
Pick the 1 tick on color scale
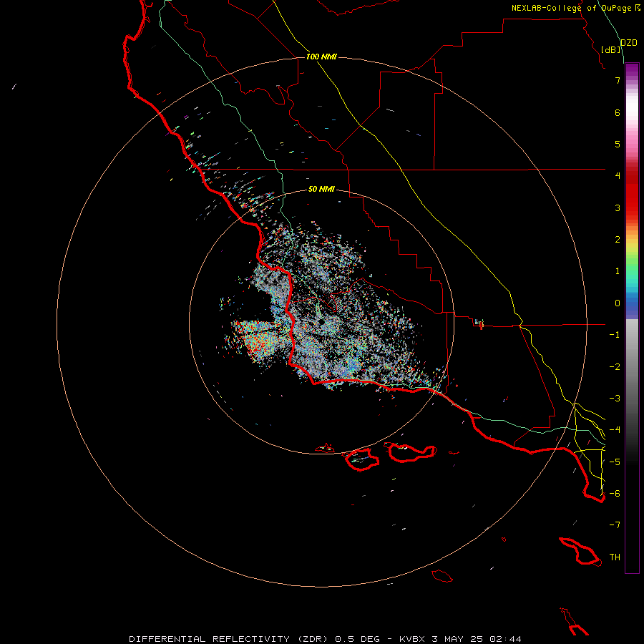(x=618, y=271)
